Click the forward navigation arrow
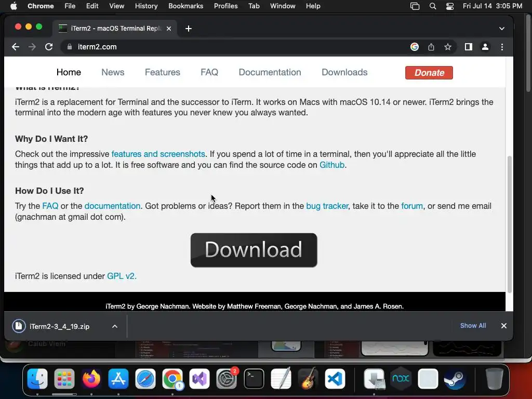 click(32, 47)
